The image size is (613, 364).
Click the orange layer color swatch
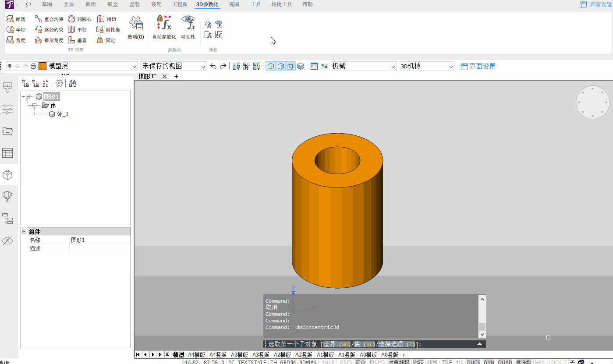tap(43, 66)
